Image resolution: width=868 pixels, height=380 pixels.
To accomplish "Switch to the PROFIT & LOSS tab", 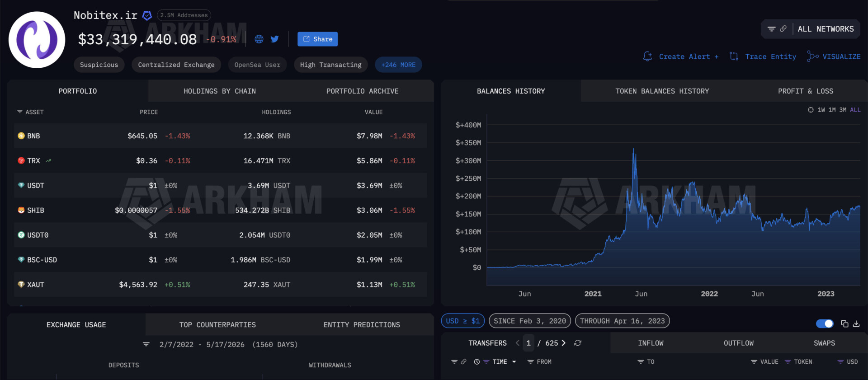I will [x=806, y=91].
